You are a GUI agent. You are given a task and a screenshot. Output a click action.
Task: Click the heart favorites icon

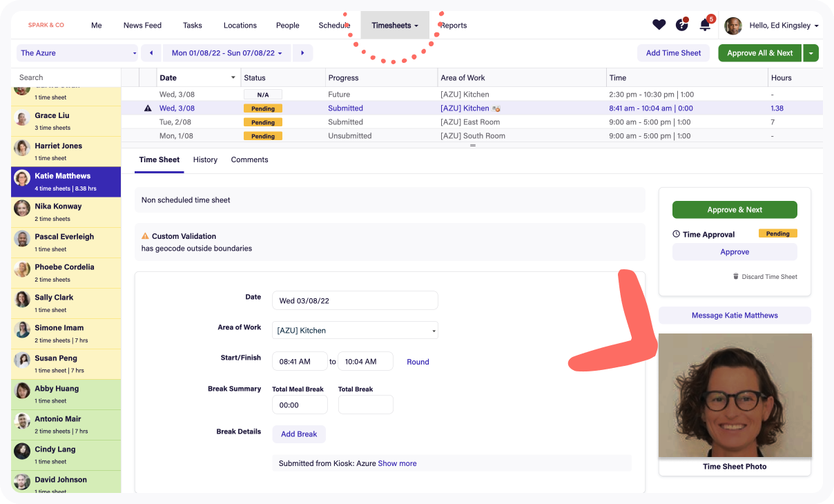[659, 24]
